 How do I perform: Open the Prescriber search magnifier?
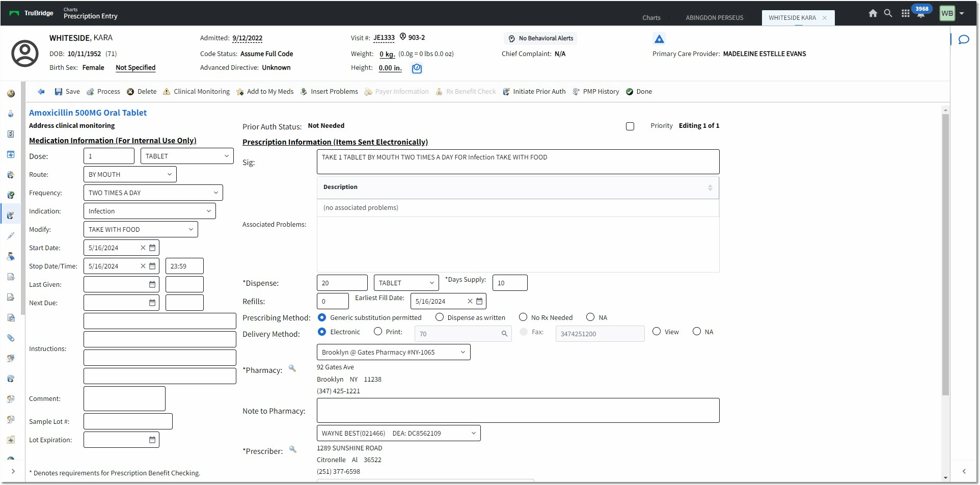[x=293, y=449]
